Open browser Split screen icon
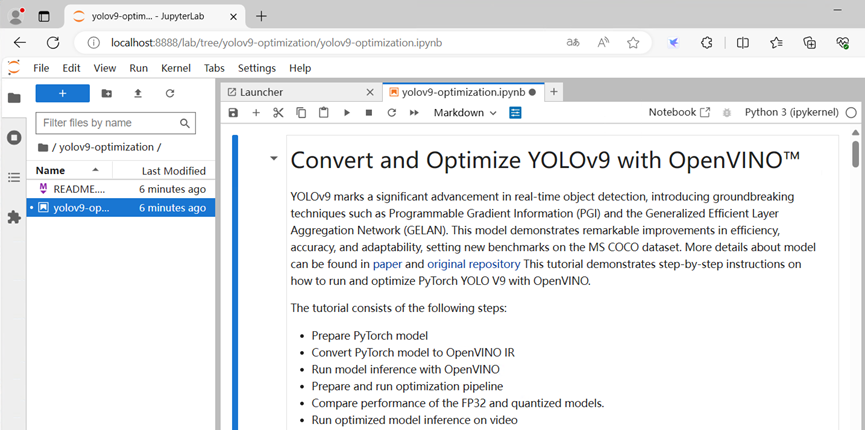 (x=743, y=43)
